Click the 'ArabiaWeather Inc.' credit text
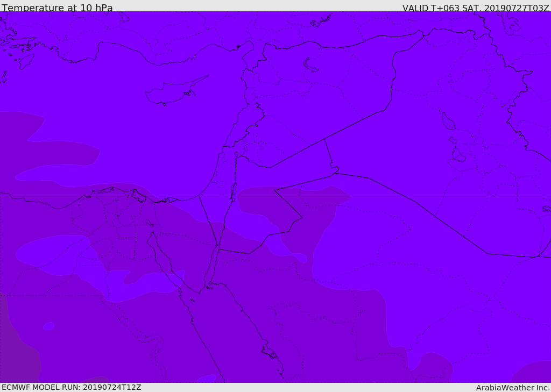551x392 pixels. [513, 388]
